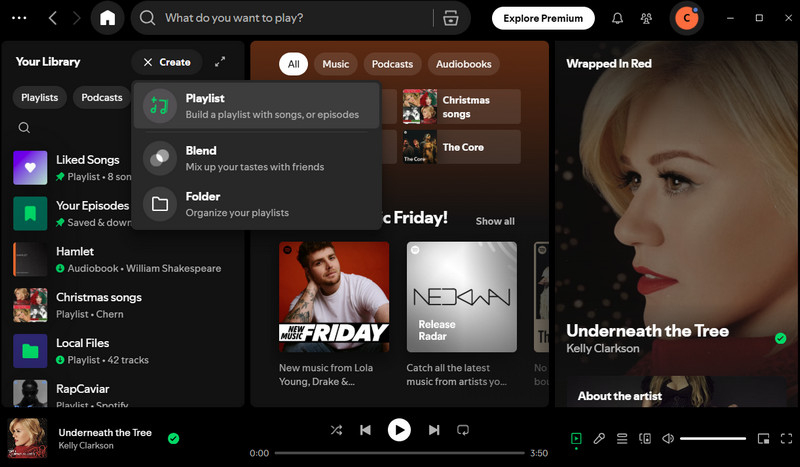The height and width of the screenshot is (467, 800).
Task: Open Friend Activity icon
Action: [x=646, y=18]
